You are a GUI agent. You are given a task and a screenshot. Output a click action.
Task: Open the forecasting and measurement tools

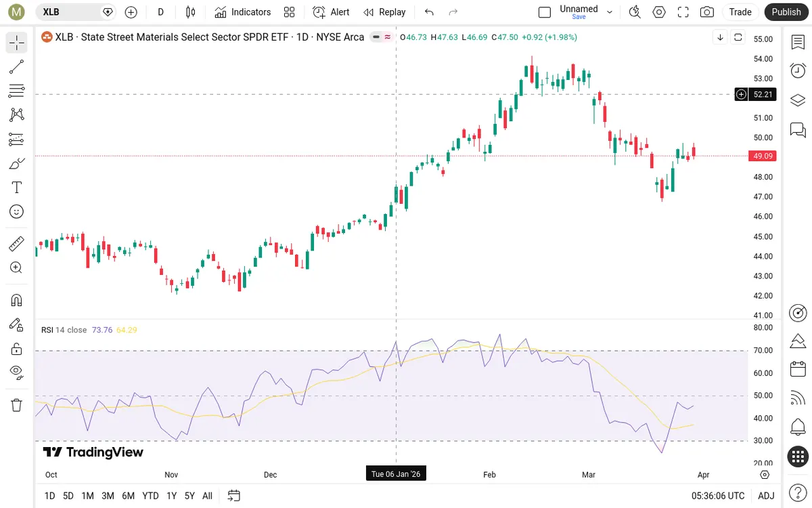(x=17, y=140)
